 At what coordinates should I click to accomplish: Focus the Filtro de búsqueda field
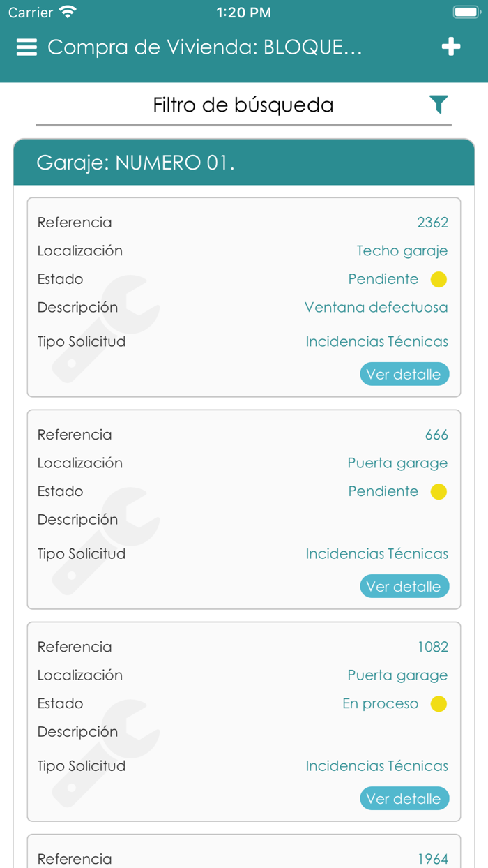pos(243,105)
